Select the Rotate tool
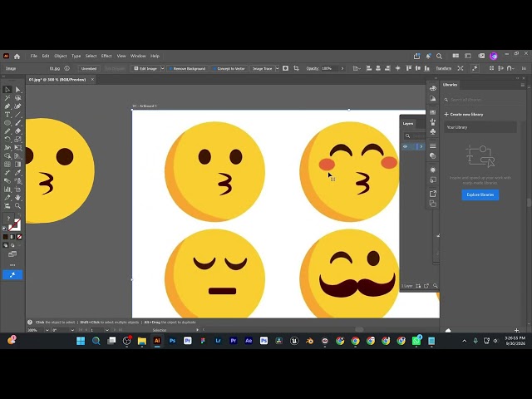Screen dimensions: 532x399 click(x=7, y=140)
